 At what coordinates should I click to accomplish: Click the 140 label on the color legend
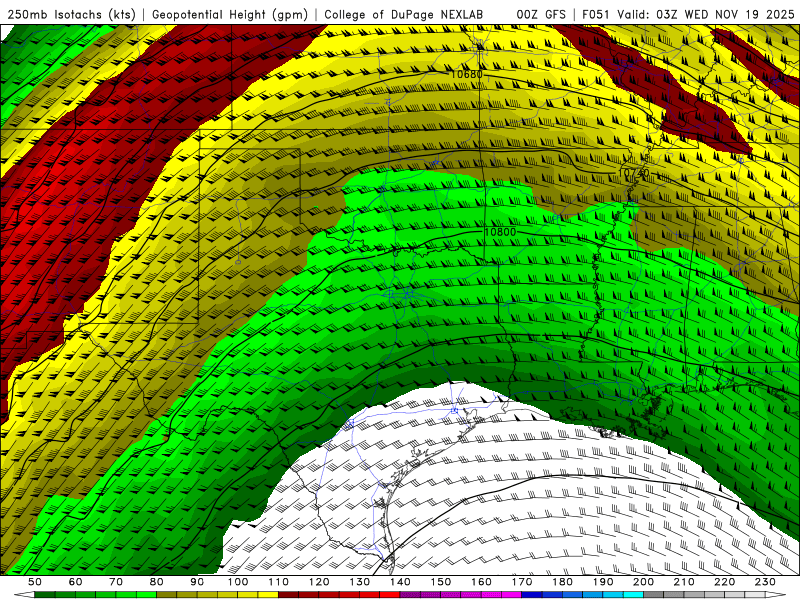[x=400, y=582]
